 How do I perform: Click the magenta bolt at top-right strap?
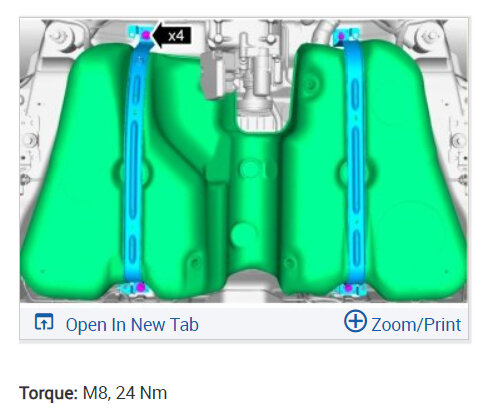(342, 36)
